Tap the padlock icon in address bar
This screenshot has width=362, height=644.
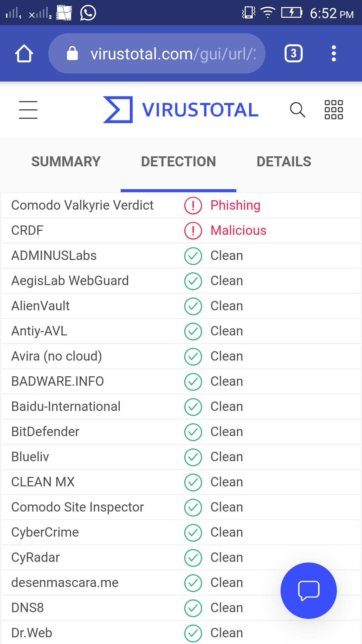[72, 53]
